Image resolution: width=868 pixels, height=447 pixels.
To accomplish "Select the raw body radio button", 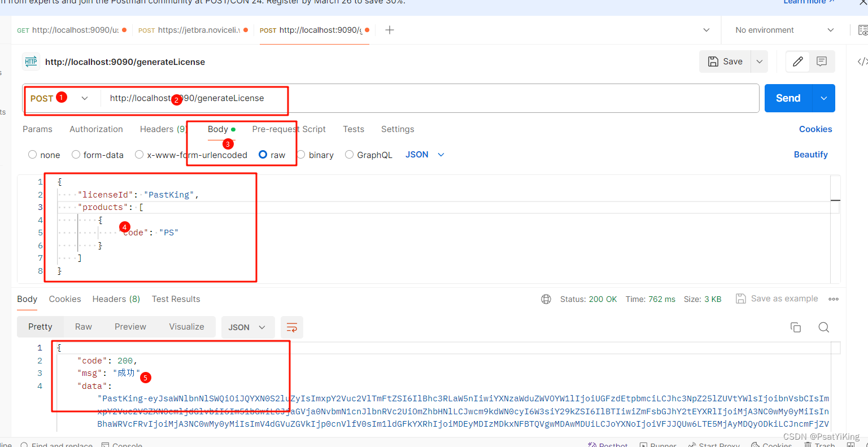I will (x=263, y=155).
